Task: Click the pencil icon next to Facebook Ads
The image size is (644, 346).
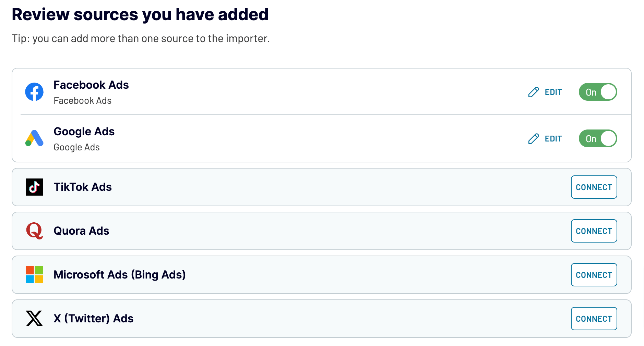Action: 534,92
